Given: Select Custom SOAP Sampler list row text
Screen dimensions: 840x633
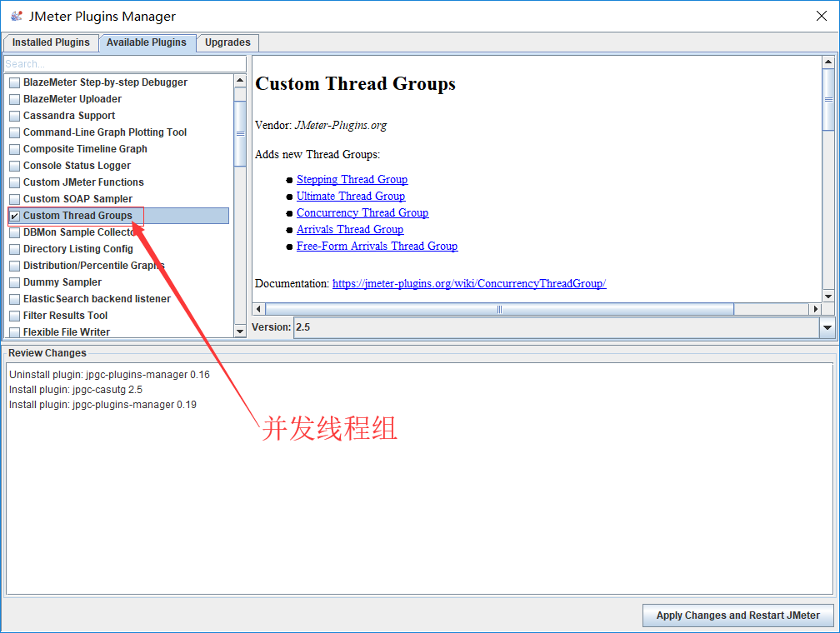Looking at the screenshot, I should [x=77, y=199].
